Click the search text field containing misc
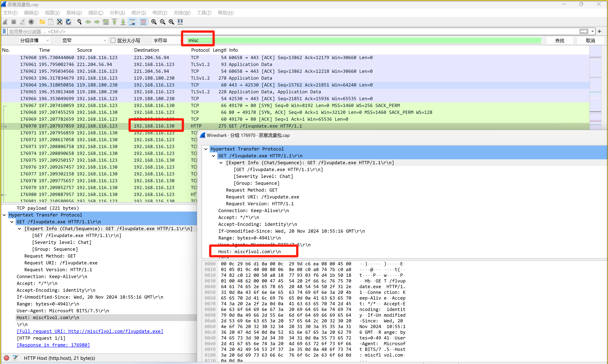This screenshot has width=608, height=364. 364,40
